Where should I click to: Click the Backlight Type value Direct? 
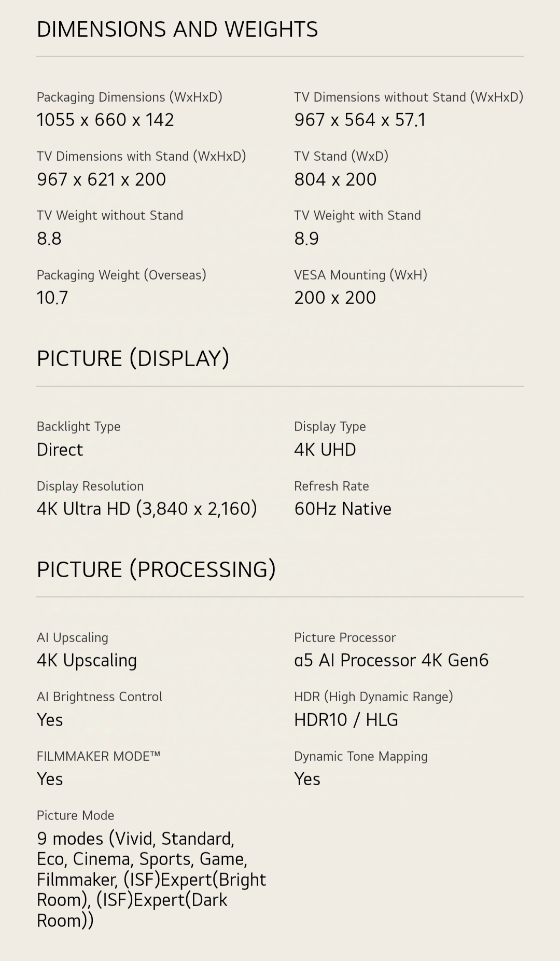point(60,450)
